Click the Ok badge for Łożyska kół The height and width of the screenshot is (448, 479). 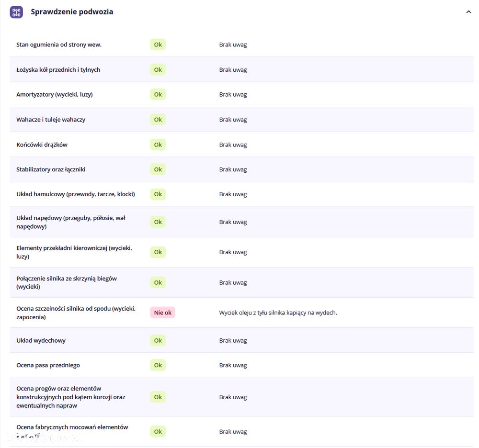coord(158,69)
